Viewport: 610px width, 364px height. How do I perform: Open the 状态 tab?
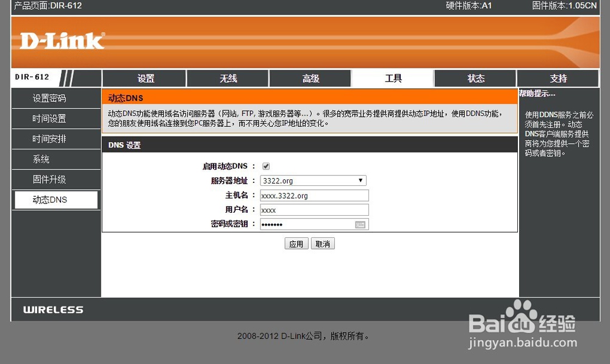coord(475,79)
